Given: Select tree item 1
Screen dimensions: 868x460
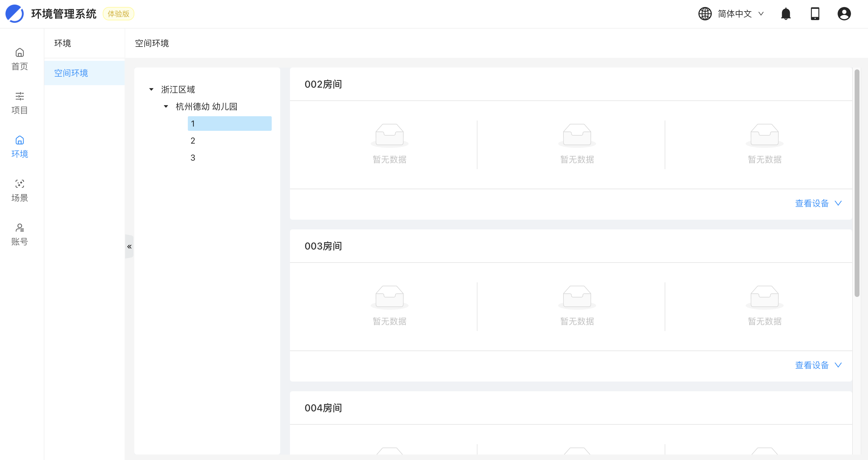Looking at the screenshot, I should [x=229, y=124].
